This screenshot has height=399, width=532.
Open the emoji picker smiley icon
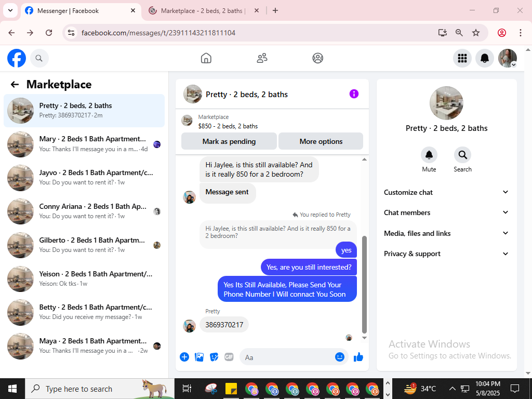point(340,357)
